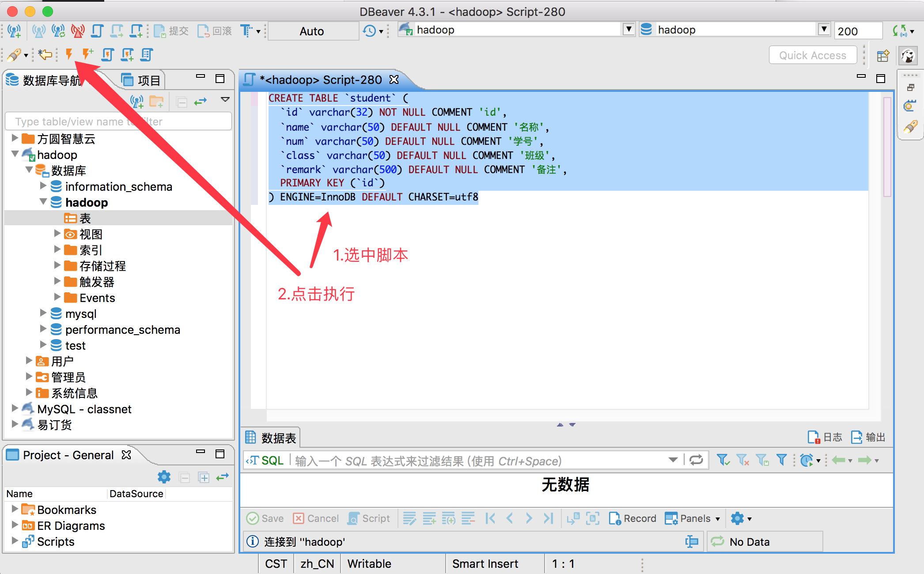This screenshot has width=924, height=574.
Task: Open active connection hadoop dropdown
Action: (x=629, y=30)
